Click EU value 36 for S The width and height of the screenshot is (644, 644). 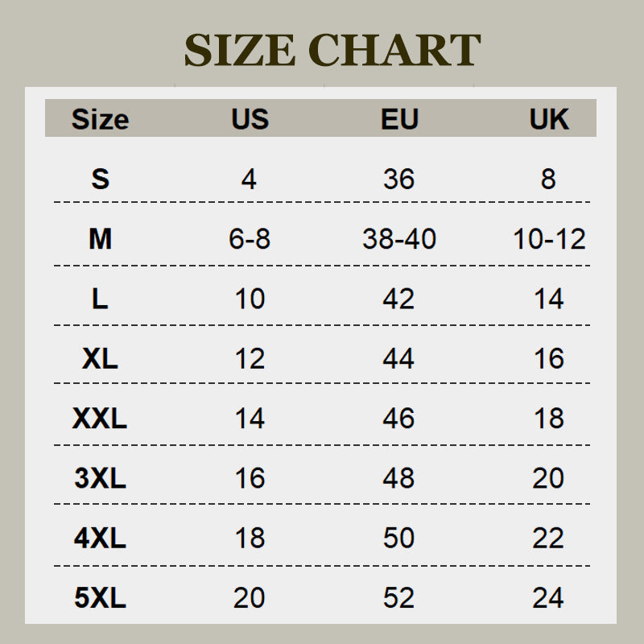point(399,179)
